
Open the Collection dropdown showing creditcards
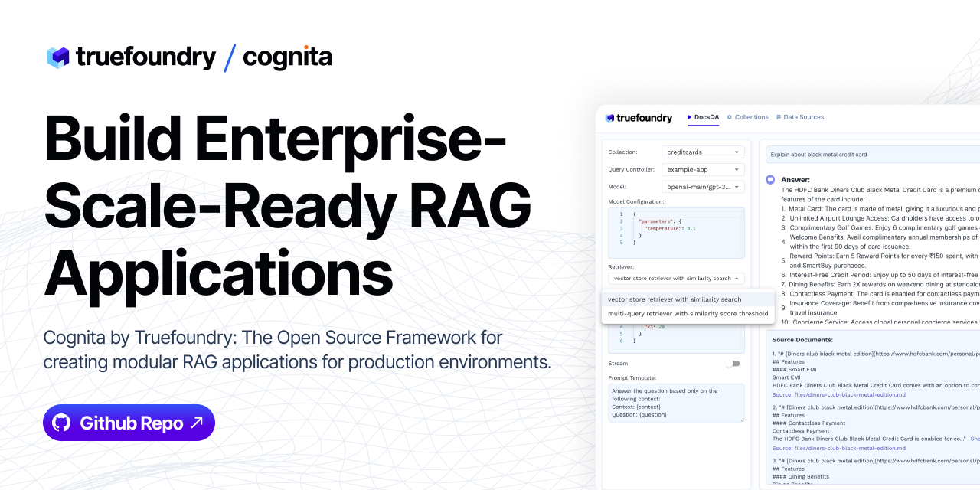703,152
